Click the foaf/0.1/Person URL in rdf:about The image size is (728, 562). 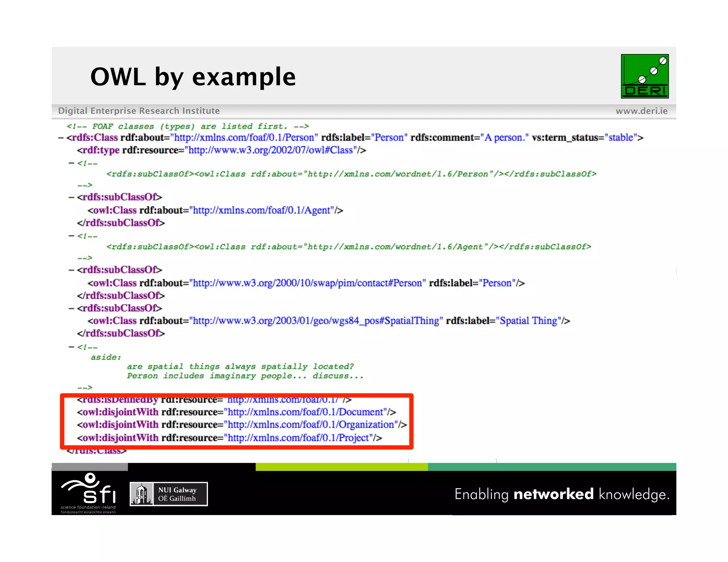244,137
